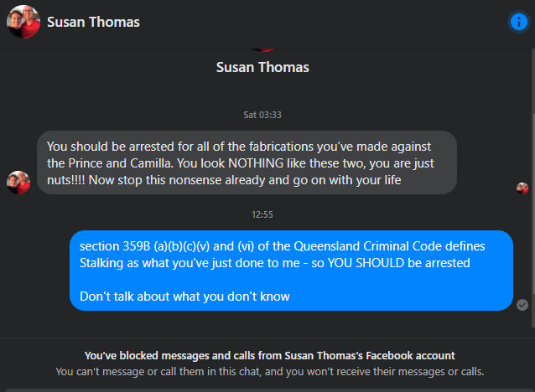The height and width of the screenshot is (392, 535).
Task: Click the cropped profile picture above the centered name
Action: coord(262,49)
